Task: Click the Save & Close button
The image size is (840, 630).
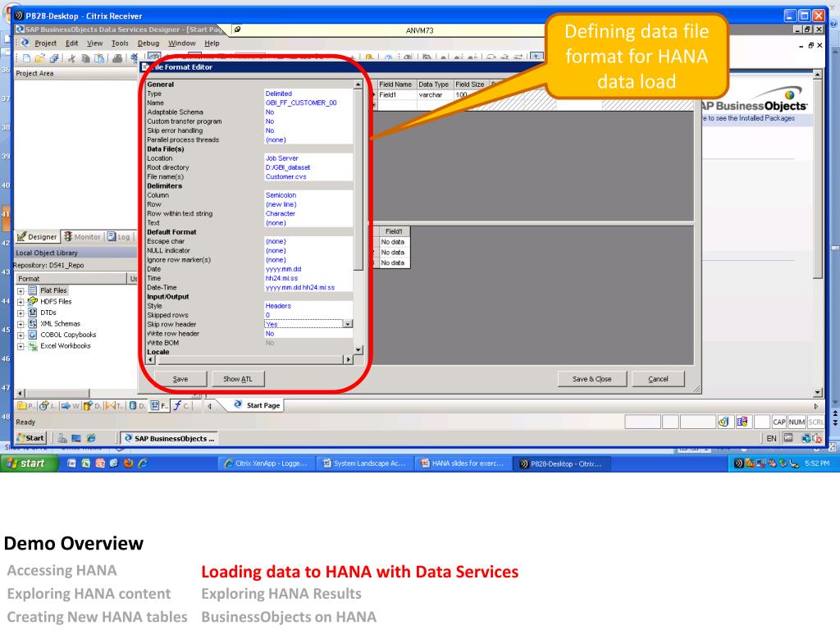Action: [592, 379]
